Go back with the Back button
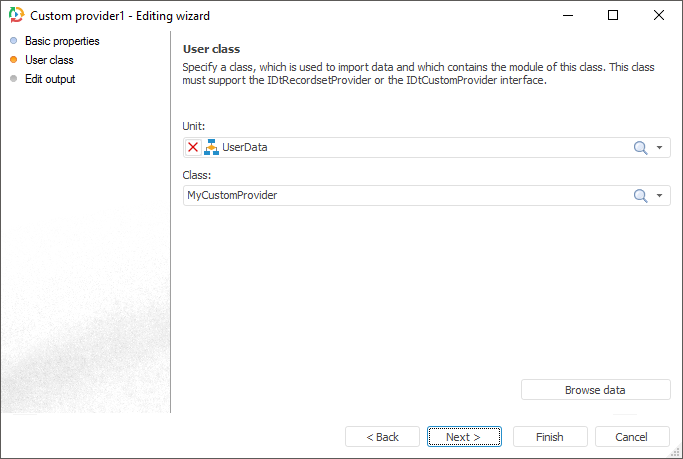 (x=382, y=437)
